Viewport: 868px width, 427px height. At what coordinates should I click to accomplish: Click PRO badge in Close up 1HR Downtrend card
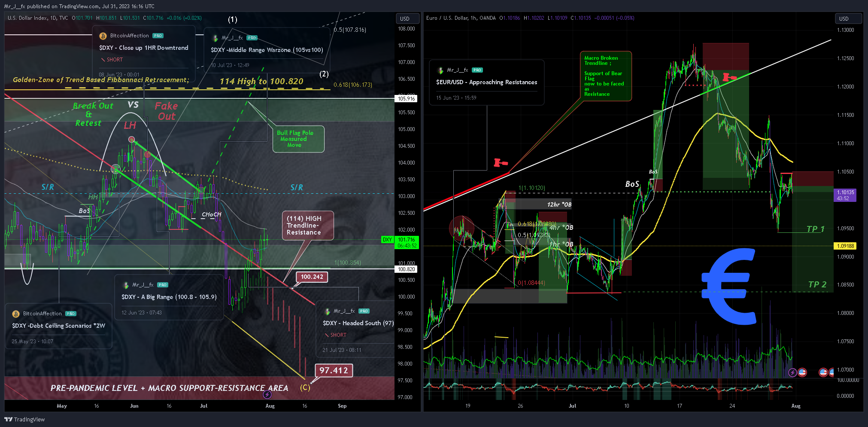tap(158, 36)
